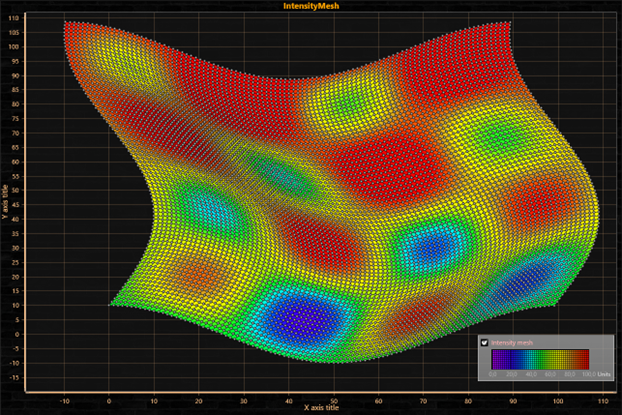Click X axis tick label 50
622x415 pixels.
(334, 401)
